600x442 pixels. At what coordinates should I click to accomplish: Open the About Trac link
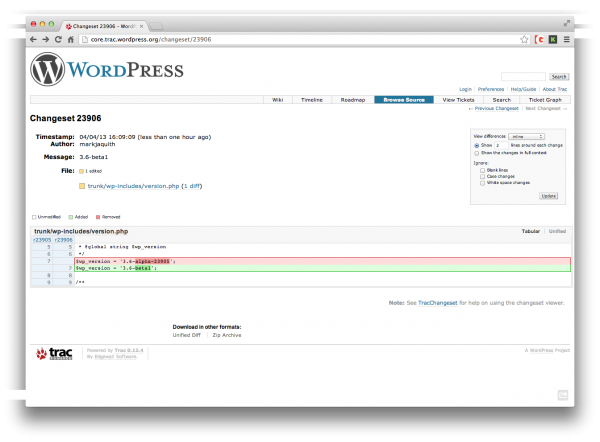(x=555, y=89)
